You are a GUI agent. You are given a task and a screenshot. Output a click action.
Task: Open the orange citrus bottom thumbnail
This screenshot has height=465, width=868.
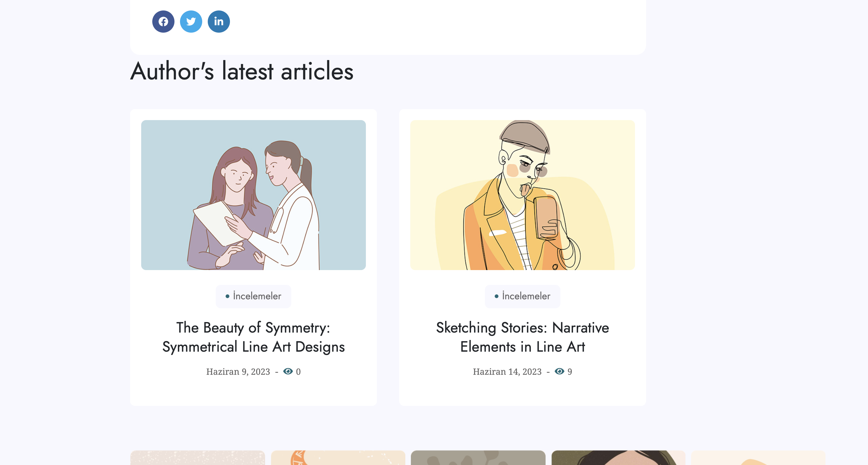338,458
